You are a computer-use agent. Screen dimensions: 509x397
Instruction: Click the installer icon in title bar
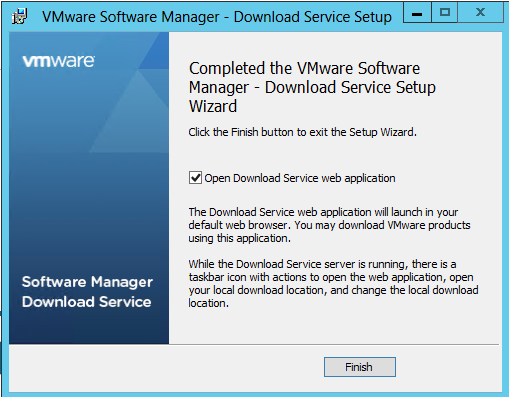tap(20, 16)
